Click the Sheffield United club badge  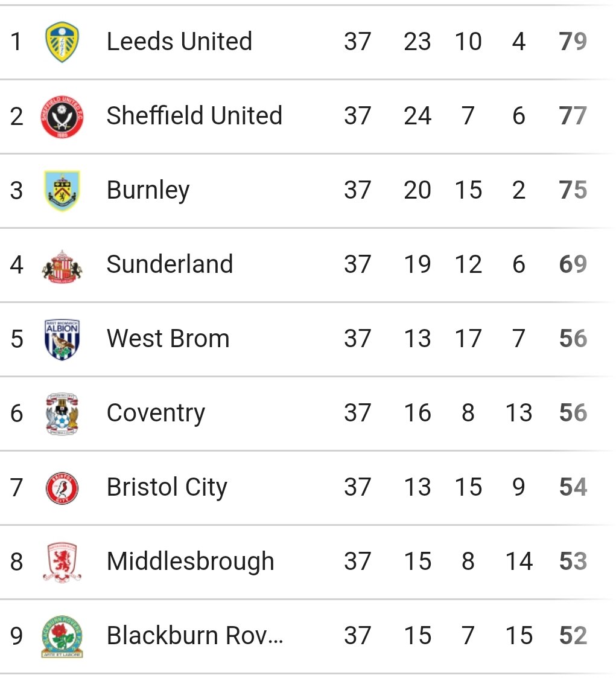[62, 117]
